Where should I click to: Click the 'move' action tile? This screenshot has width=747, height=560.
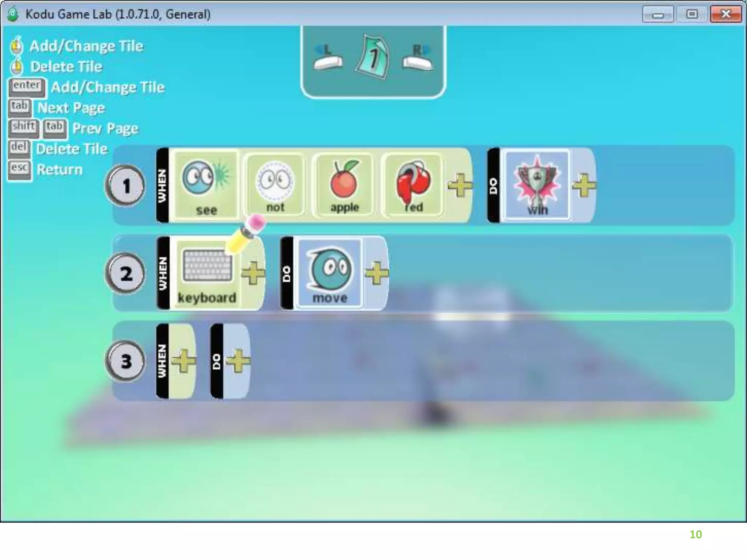(x=330, y=273)
